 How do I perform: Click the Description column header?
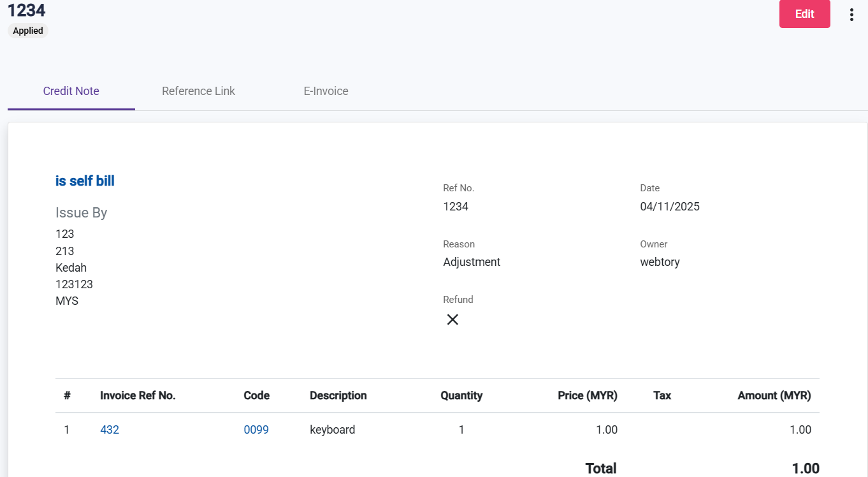click(338, 395)
